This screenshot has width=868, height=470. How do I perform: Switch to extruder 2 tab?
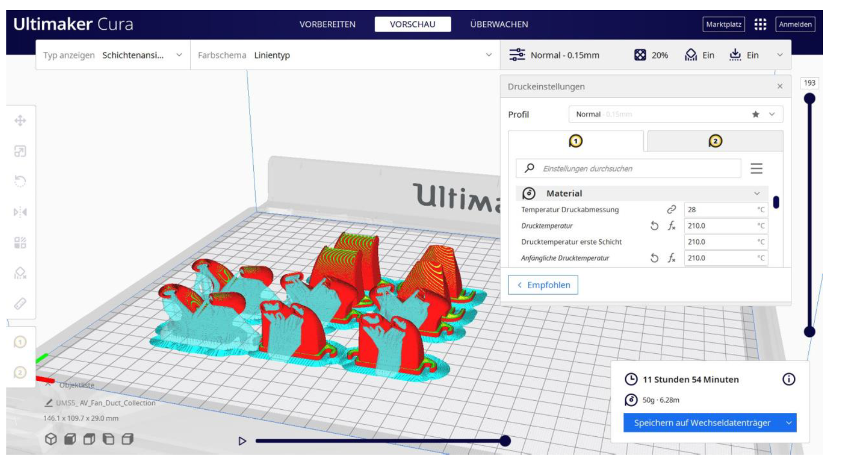coord(715,141)
